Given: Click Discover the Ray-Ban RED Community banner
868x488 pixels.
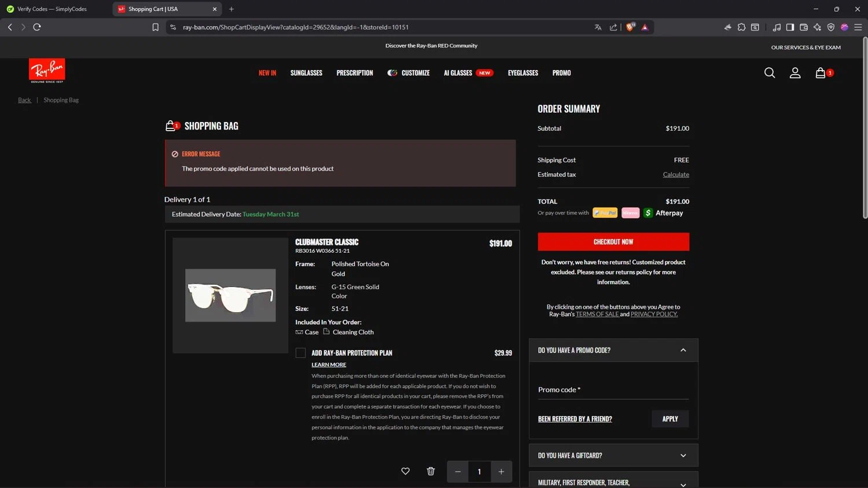Looking at the screenshot, I should point(431,46).
